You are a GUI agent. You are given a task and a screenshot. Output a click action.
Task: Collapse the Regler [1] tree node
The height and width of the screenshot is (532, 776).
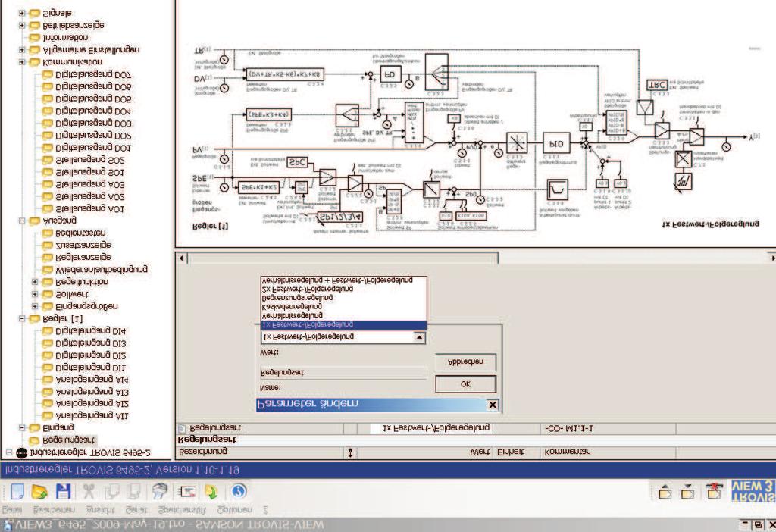point(22,319)
